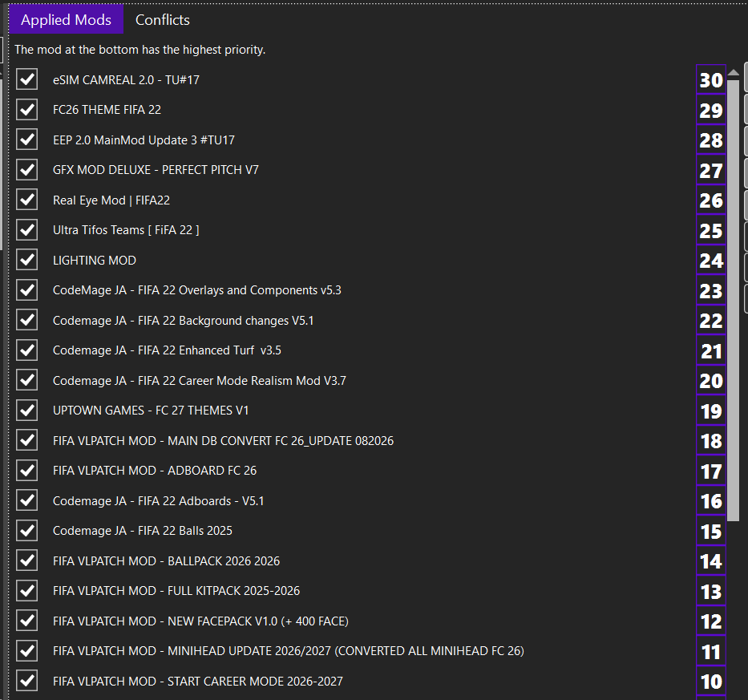Click START CAREER MODE 2026-2027 name
Screen dimensions: 748x700
[x=198, y=681]
